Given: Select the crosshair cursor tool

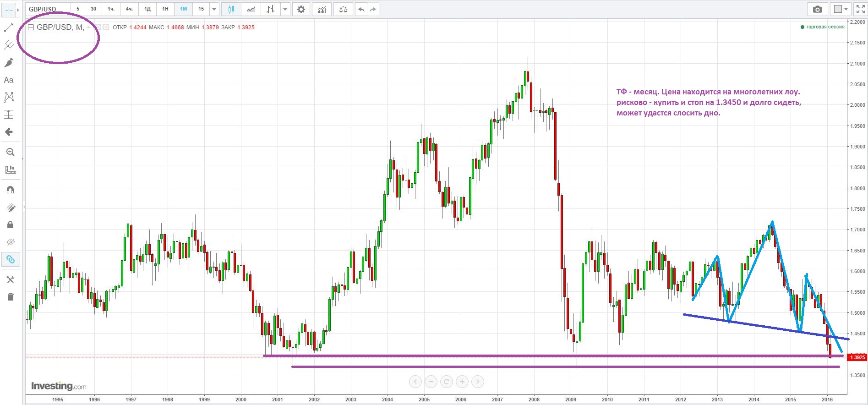Looking at the screenshot, I should point(9,10).
